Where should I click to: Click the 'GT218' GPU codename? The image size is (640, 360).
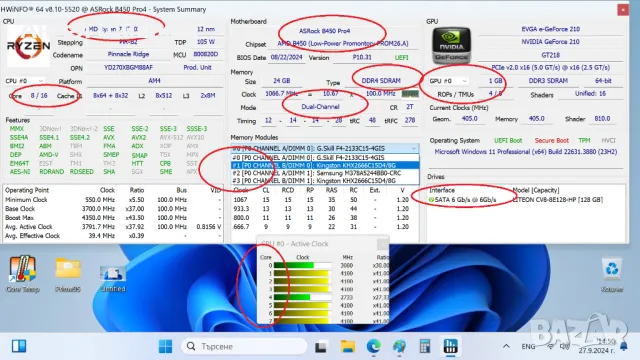551,55
